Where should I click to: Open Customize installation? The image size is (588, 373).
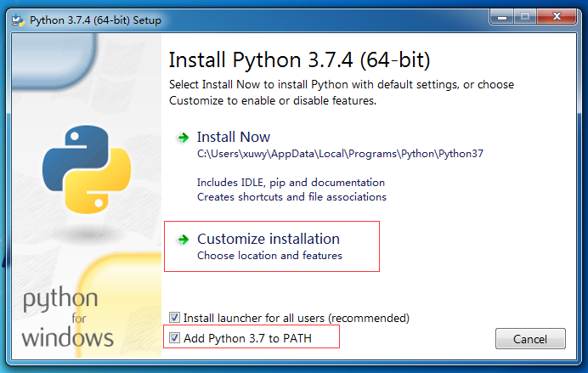[x=269, y=239]
